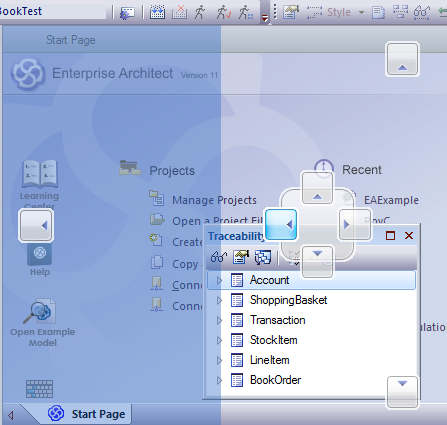Click the Copy link under Projects

[x=185, y=264]
